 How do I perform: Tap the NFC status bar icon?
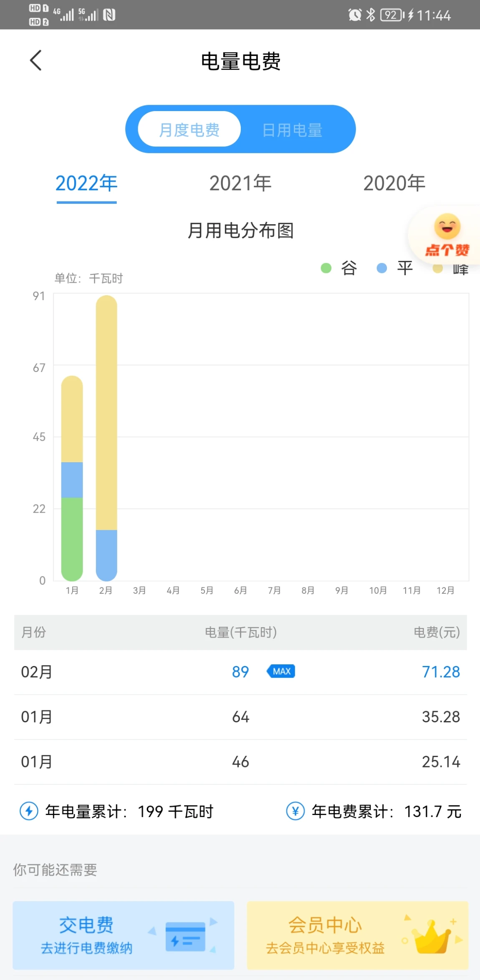pyautogui.click(x=109, y=15)
